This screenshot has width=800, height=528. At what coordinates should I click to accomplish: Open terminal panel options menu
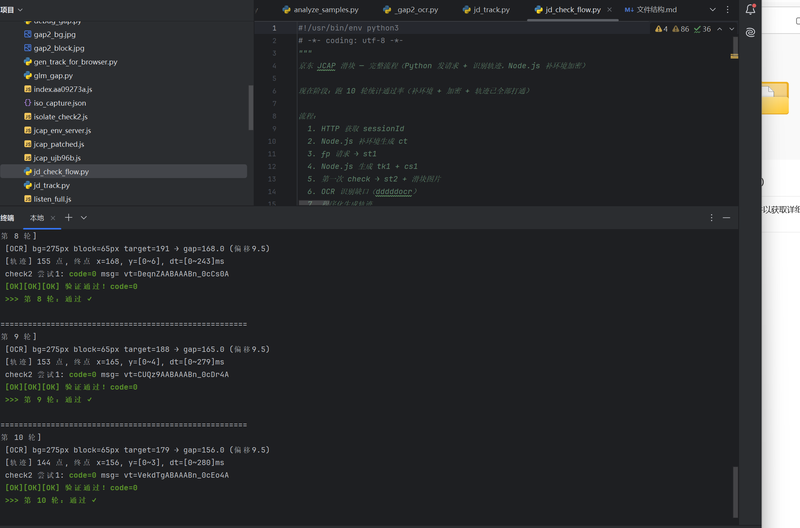click(x=711, y=218)
